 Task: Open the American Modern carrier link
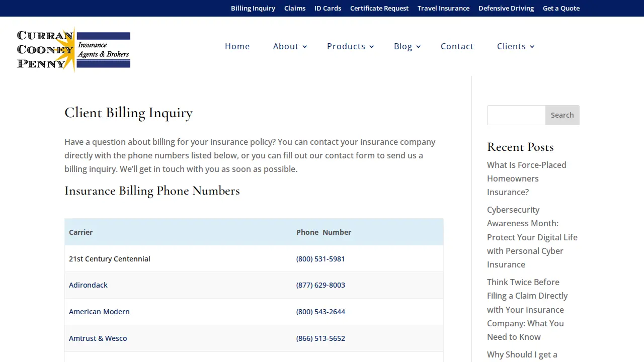[x=99, y=312]
